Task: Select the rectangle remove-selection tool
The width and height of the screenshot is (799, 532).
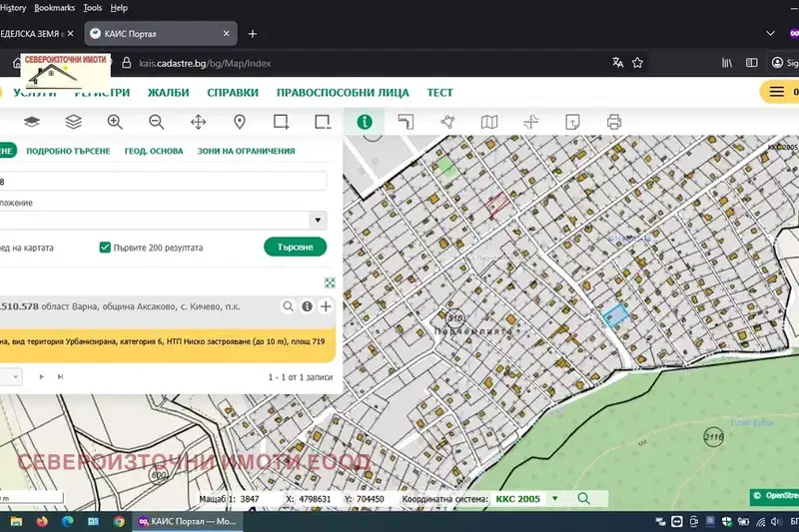Action: (323, 122)
